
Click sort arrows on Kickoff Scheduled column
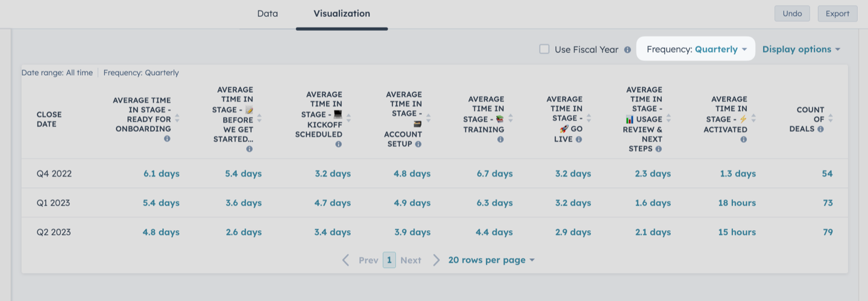[348, 119]
